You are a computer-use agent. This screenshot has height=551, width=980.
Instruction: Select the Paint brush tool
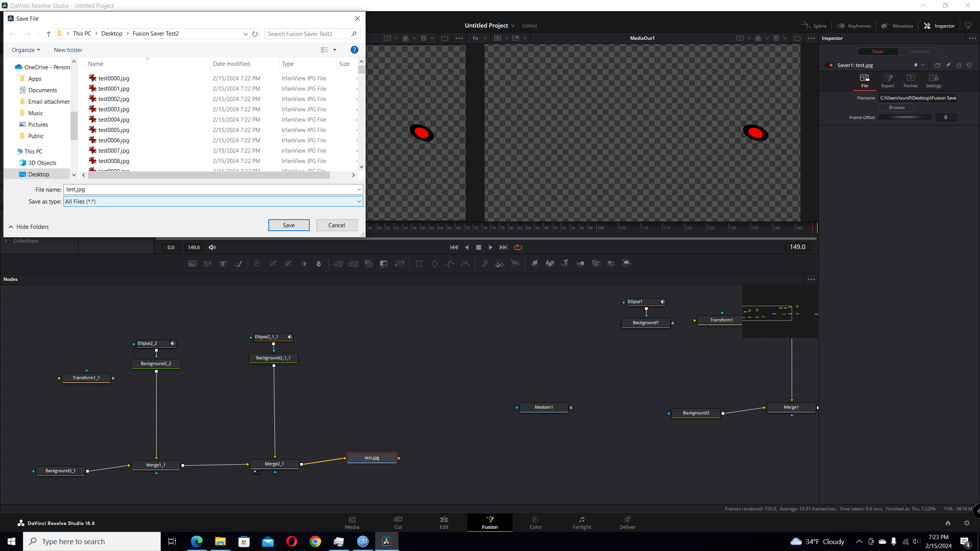coord(238,264)
